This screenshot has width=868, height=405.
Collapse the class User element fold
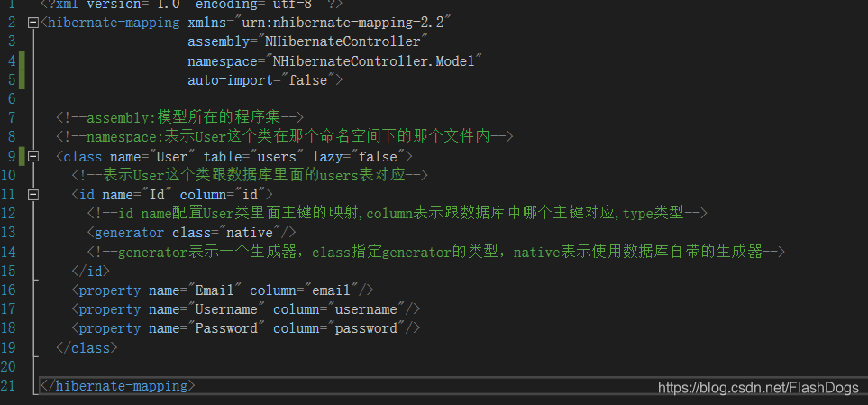[33, 157]
